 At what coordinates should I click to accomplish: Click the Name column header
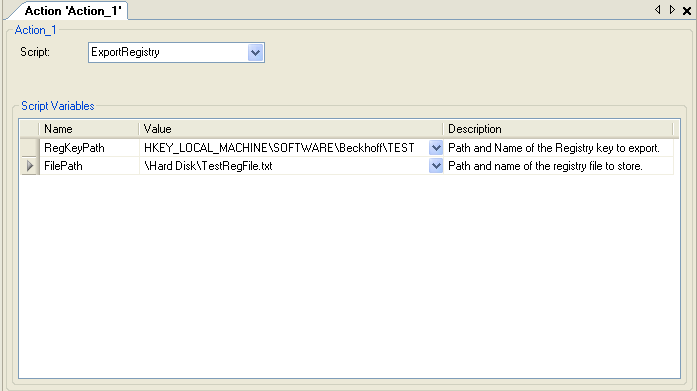89,129
